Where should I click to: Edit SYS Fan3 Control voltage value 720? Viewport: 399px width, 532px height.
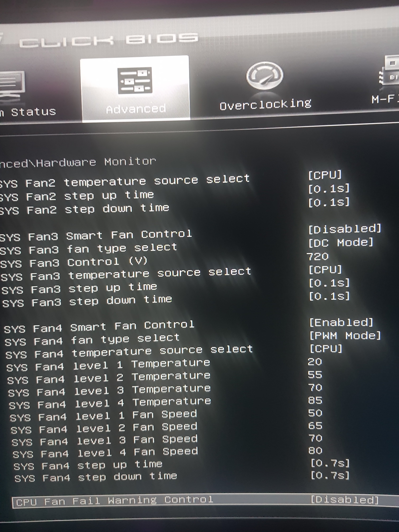click(317, 257)
